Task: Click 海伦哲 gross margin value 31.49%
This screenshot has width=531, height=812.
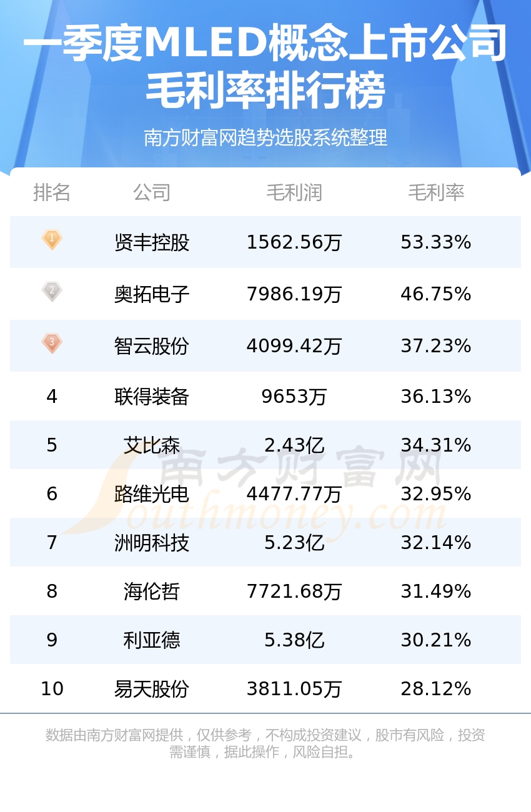Action: (436, 592)
